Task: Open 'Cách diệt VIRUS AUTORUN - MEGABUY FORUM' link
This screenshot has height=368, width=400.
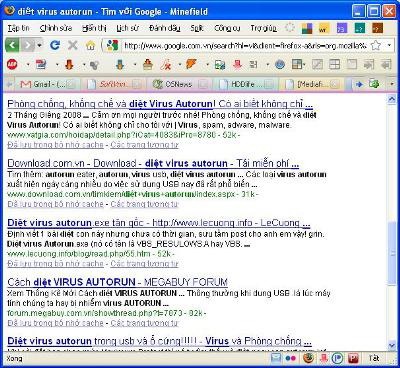Action: click(117, 282)
